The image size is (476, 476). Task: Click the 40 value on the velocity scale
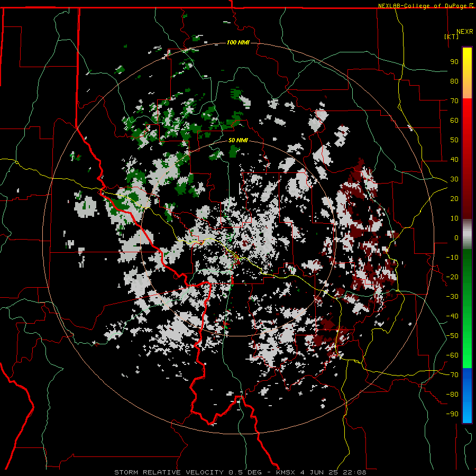(454, 159)
